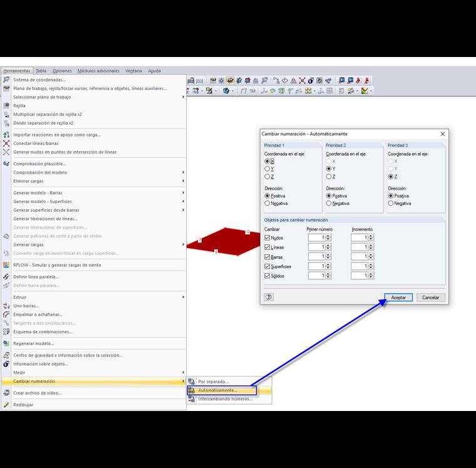Screen dimensions: 476x468
Task: Uncheck the Sólidos checkbox
Action: [267, 276]
